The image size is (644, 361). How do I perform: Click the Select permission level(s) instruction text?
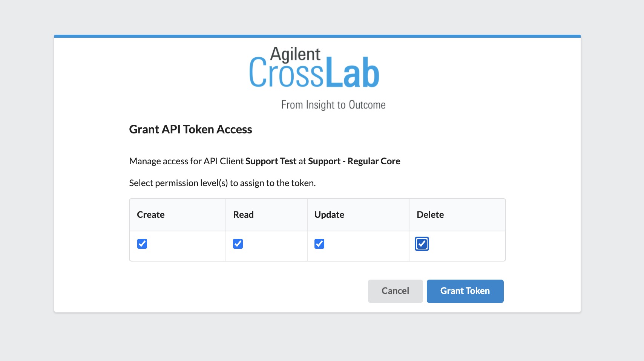pyautogui.click(x=222, y=183)
